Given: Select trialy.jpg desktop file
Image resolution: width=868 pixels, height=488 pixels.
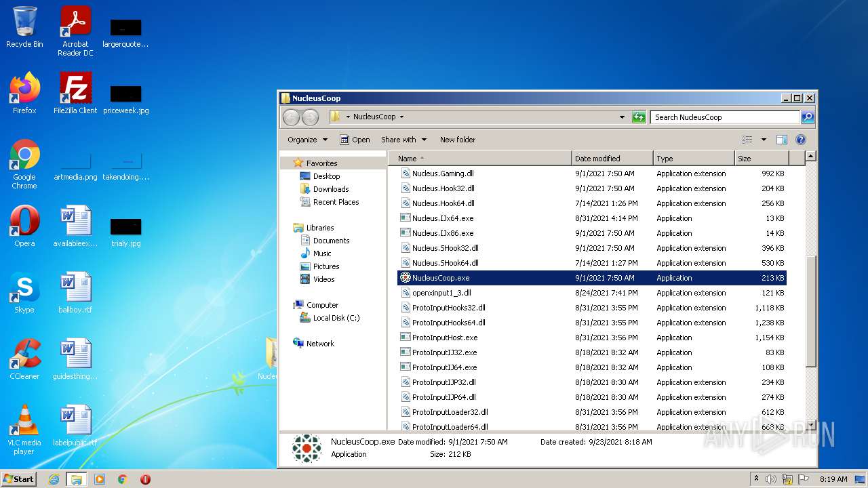Looking at the screenshot, I should click(126, 231).
